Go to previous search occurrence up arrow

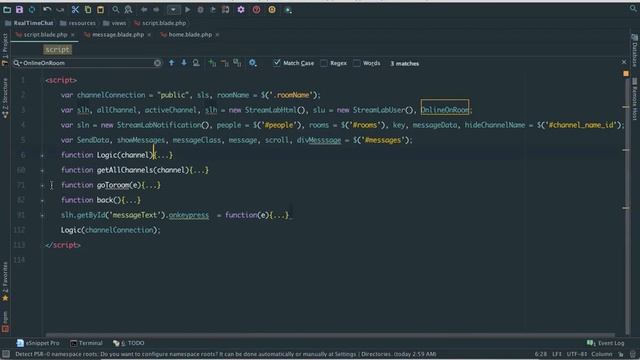click(x=171, y=63)
